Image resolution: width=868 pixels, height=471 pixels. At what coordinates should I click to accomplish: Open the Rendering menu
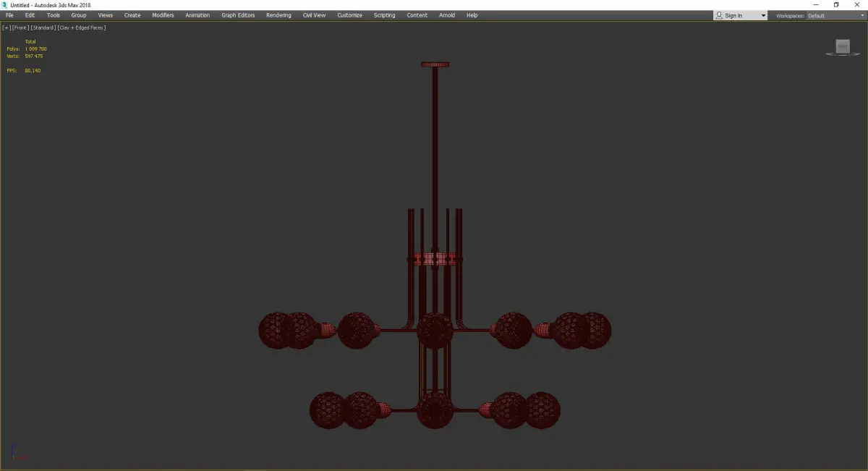click(x=278, y=15)
